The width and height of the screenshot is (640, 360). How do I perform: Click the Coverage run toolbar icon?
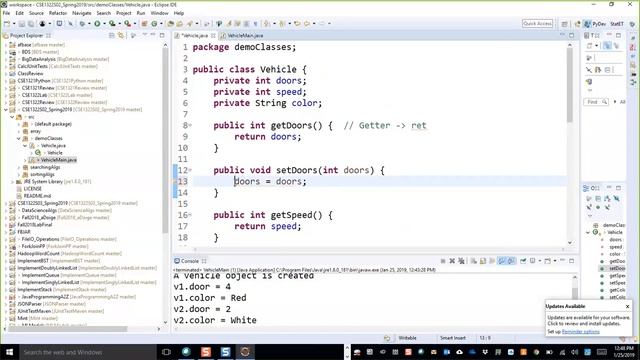112,24
